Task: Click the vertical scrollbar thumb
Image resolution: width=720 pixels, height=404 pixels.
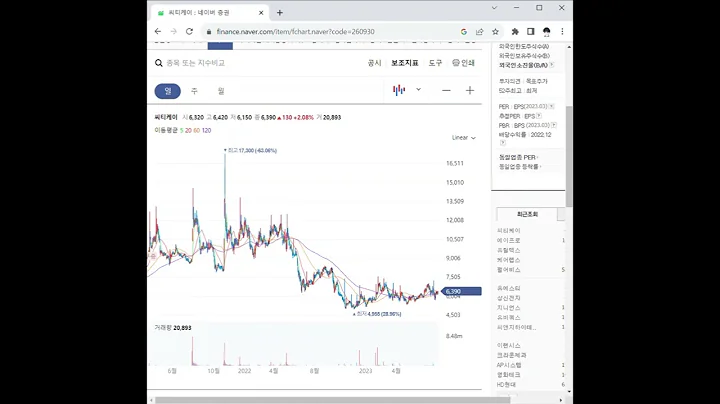Action: [x=569, y=156]
